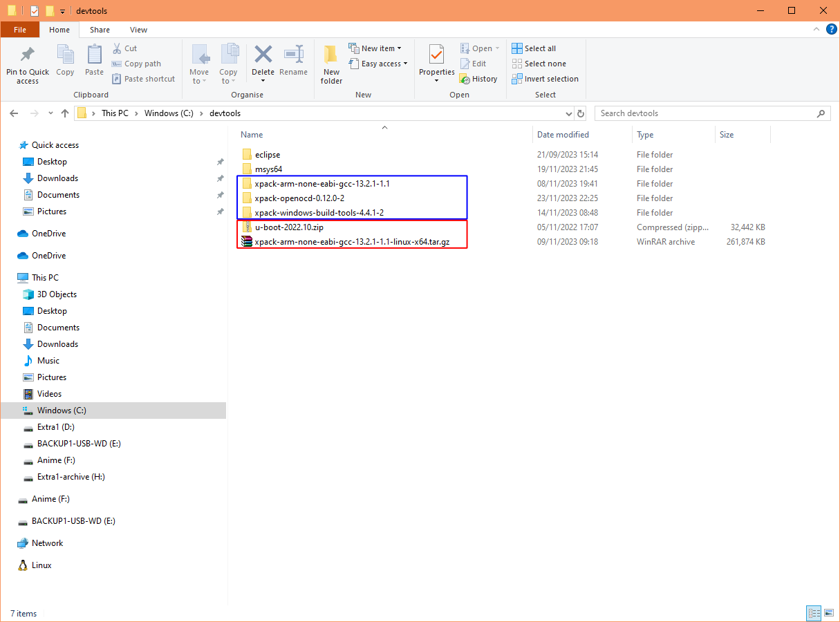This screenshot has height=622, width=840.
Task: Open the New item dropdown
Action: click(377, 48)
